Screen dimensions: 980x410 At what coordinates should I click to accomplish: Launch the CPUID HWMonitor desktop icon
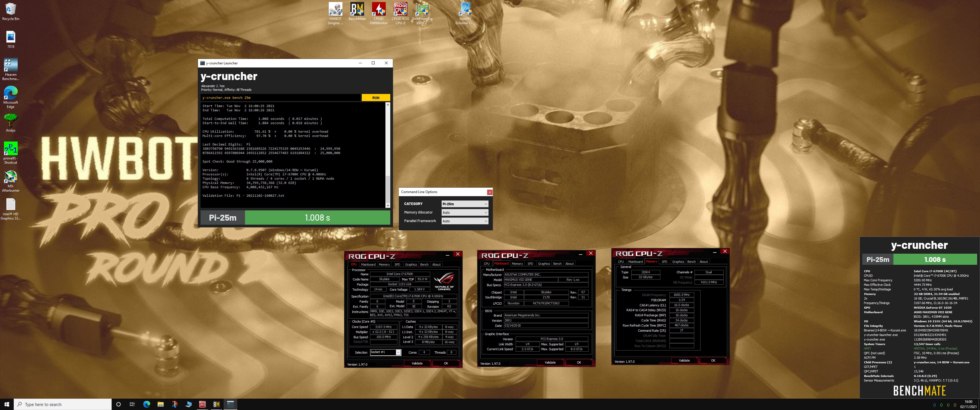pos(379,13)
